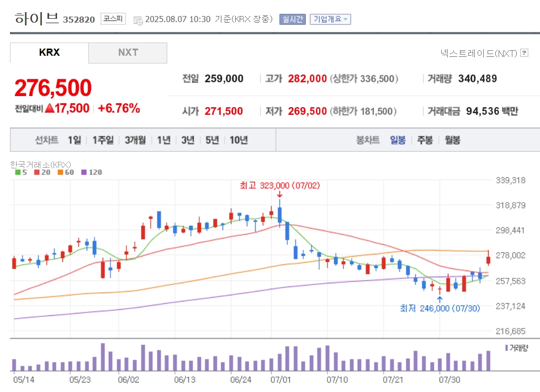Click the 최고 323,000 (07/02) chart marker
This screenshot has width=540, height=392.
279,186
